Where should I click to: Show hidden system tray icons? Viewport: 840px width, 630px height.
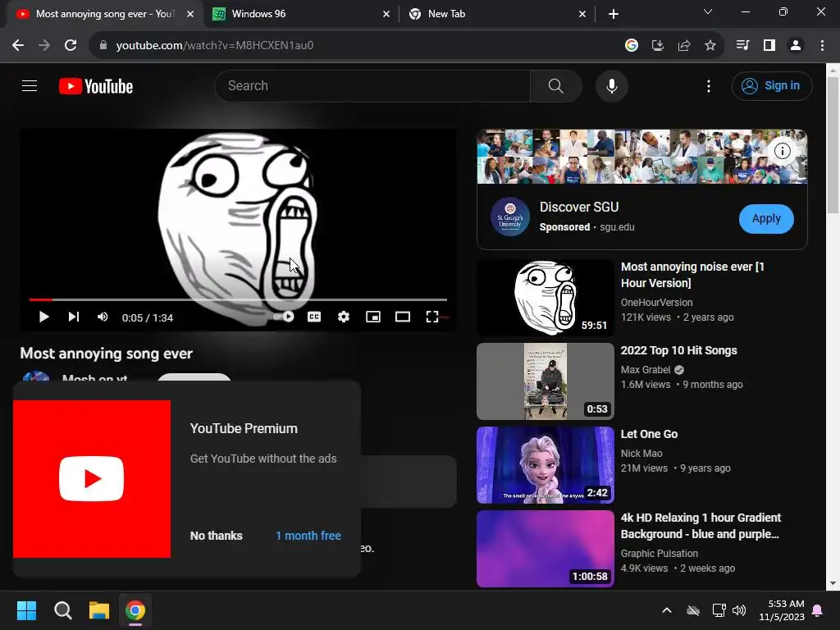(x=667, y=610)
